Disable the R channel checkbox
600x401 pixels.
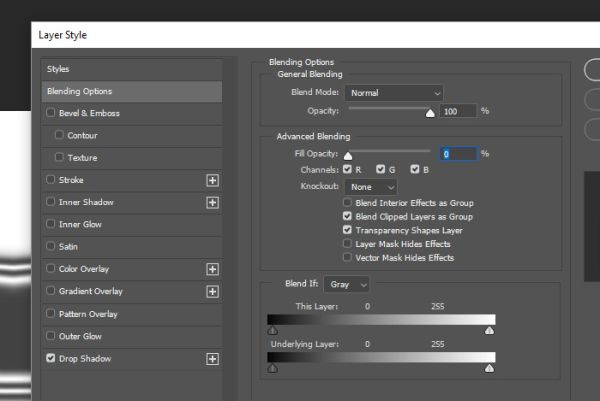(x=347, y=169)
